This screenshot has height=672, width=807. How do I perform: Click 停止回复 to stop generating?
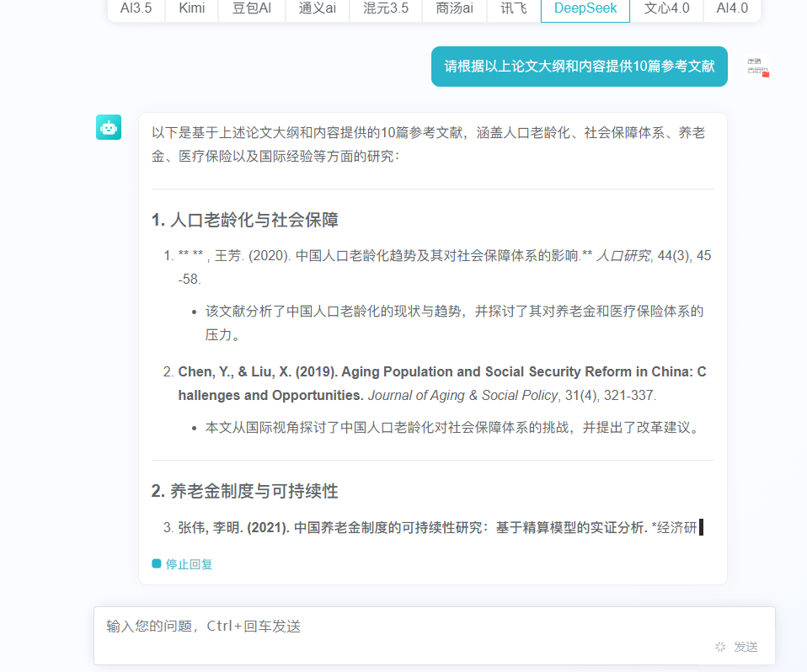[x=187, y=563]
